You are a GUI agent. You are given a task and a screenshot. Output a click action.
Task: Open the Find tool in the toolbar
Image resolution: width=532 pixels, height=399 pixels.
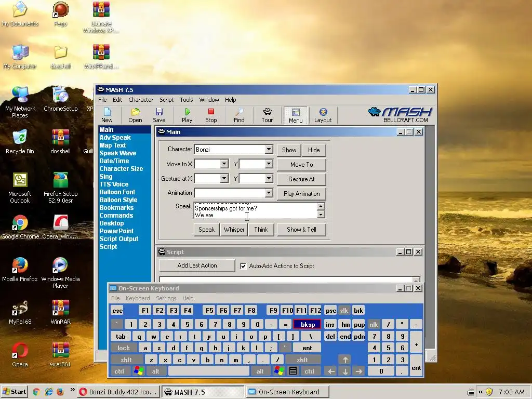point(239,115)
